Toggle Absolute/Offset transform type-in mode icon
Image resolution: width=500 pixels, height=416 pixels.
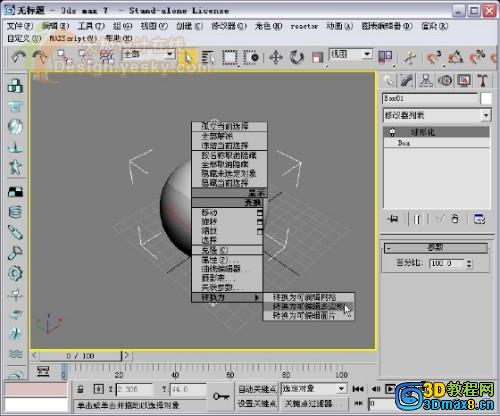[99, 389]
